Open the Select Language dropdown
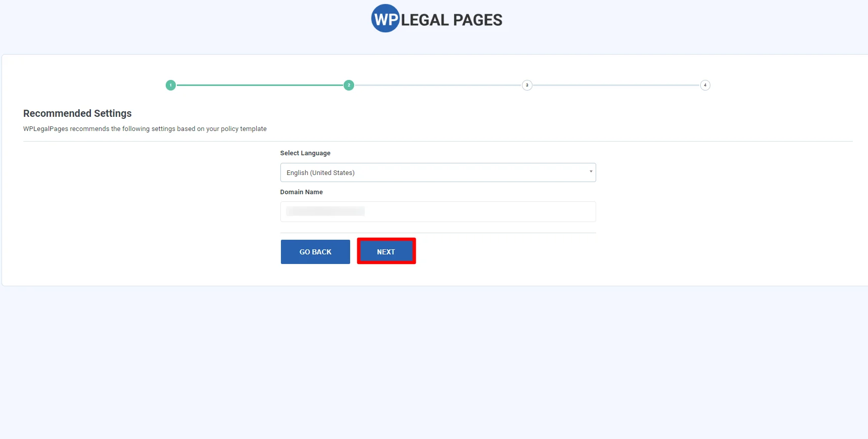Viewport: 868px width, 439px height. click(438, 172)
